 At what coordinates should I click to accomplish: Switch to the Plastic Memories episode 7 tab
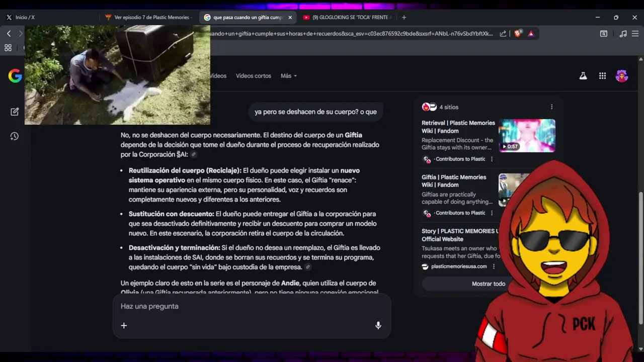(x=149, y=17)
